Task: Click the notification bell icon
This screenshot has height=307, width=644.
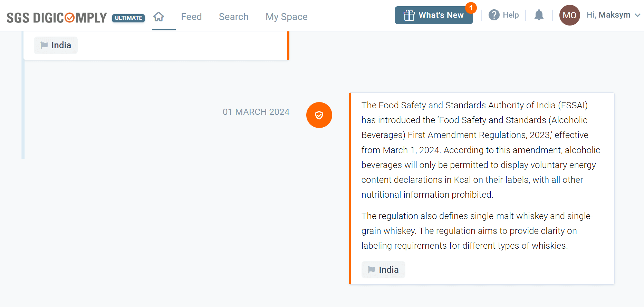Action: coord(539,15)
